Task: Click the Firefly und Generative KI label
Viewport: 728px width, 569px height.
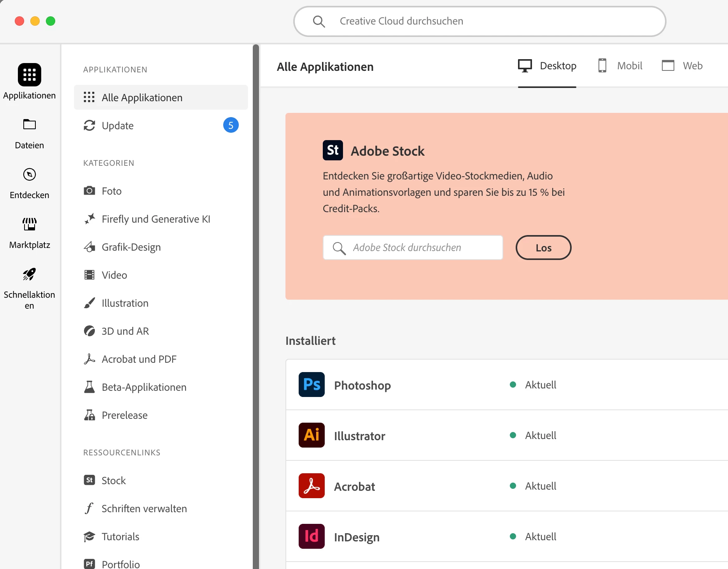Action: [156, 219]
